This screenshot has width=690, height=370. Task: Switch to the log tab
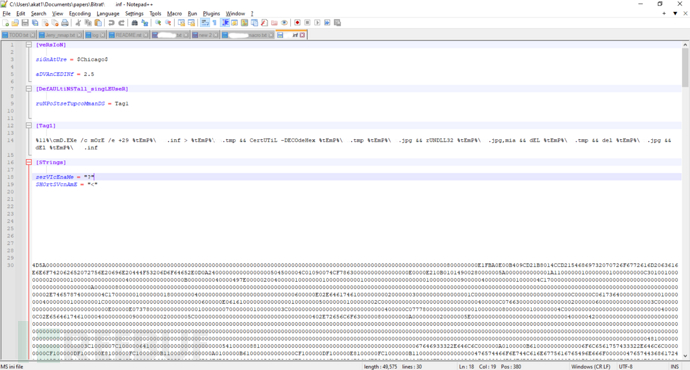point(95,35)
